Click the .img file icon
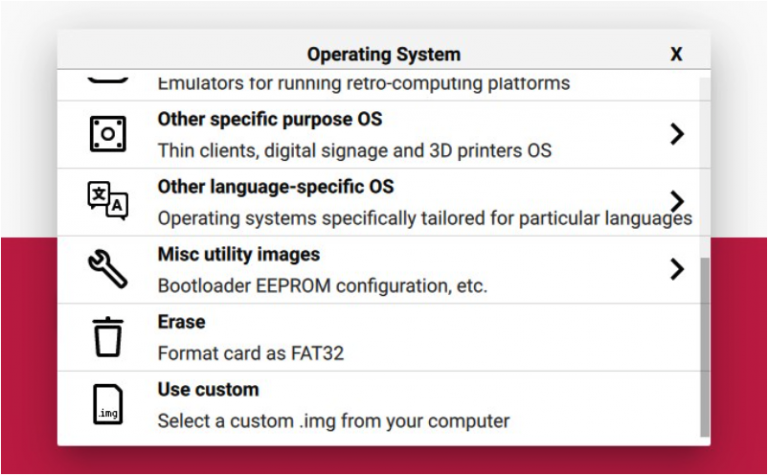The height and width of the screenshot is (476, 768). [x=107, y=405]
